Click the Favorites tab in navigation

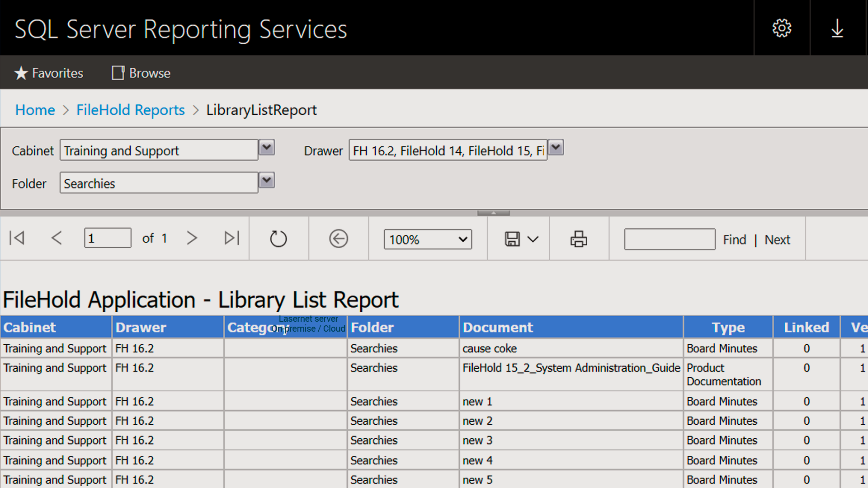[x=48, y=73]
